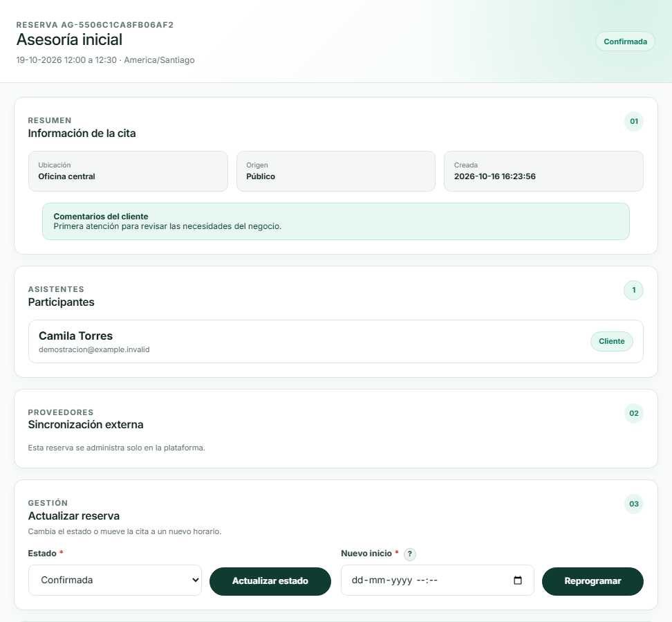Click the Estado field label
Viewport: 672px width, 622px height.
[42, 554]
